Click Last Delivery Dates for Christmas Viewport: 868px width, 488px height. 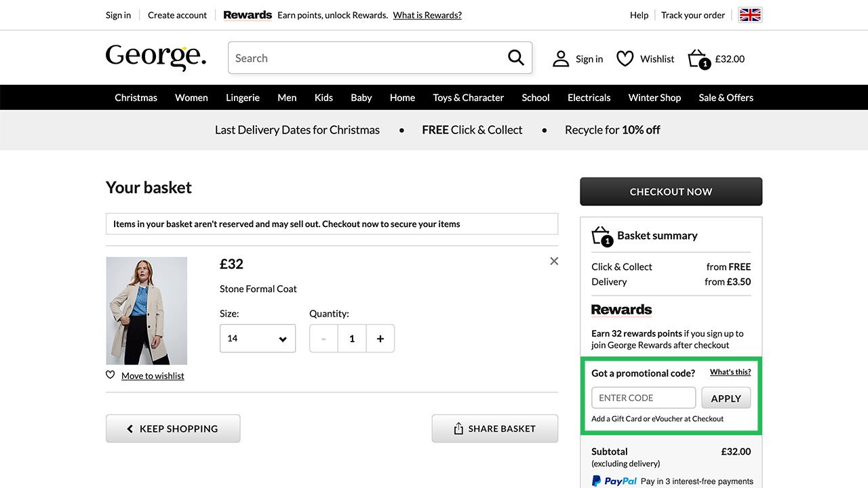[297, 130]
